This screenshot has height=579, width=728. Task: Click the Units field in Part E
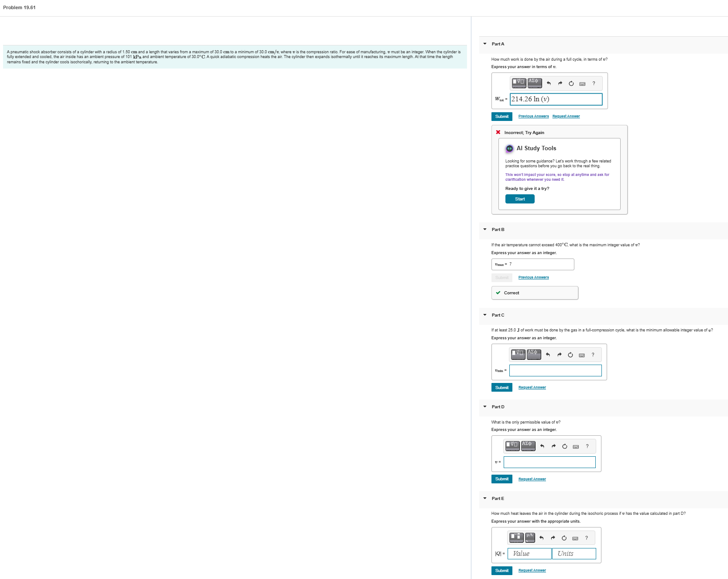[574, 554]
